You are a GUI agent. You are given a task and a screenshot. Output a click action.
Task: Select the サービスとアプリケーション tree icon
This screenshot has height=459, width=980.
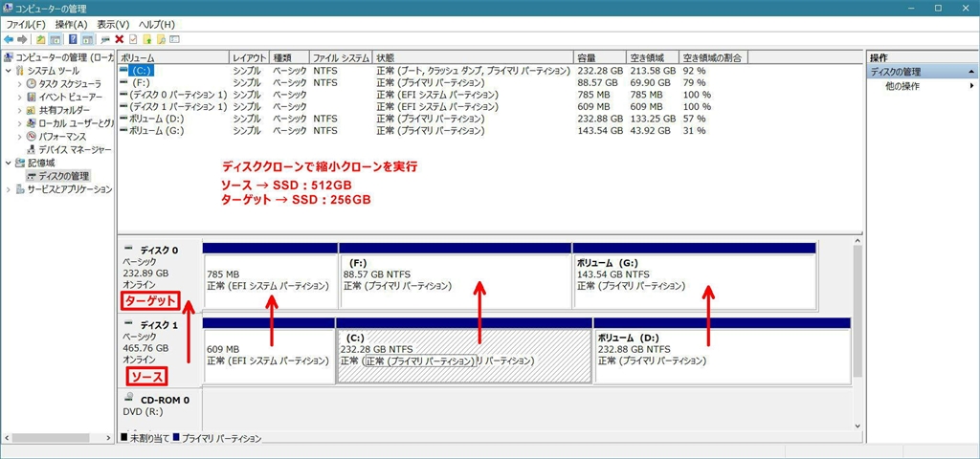pos(20,189)
